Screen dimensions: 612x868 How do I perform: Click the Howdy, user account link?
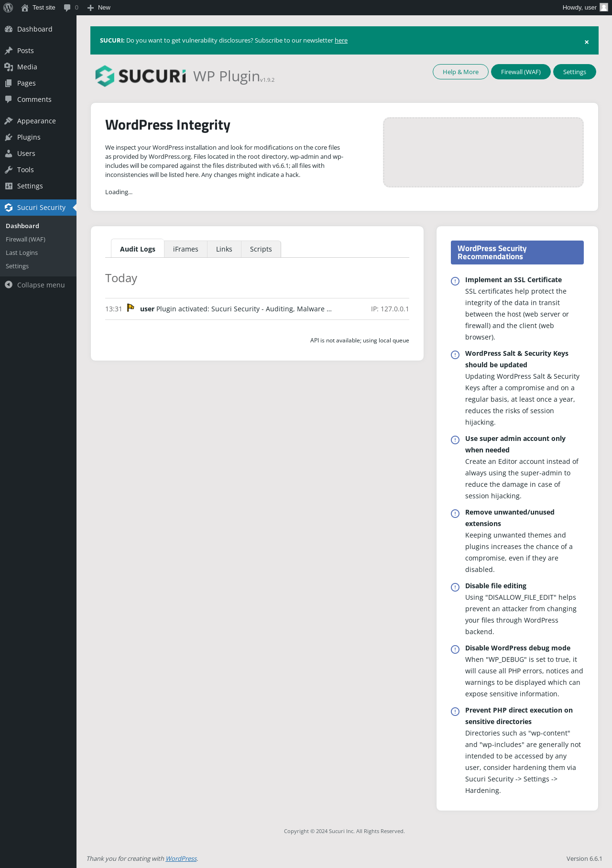[x=585, y=8]
